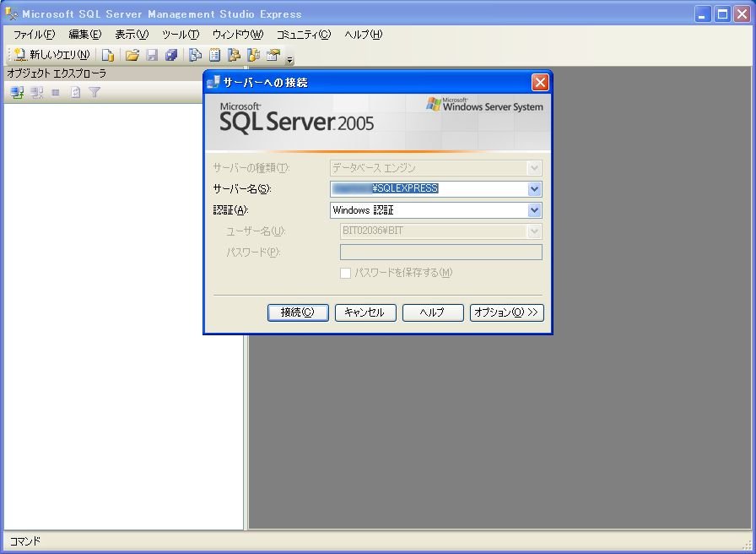Open the toolbar options overflow arrow
The height and width of the screenshot is (554, 756).
[289, 59]
